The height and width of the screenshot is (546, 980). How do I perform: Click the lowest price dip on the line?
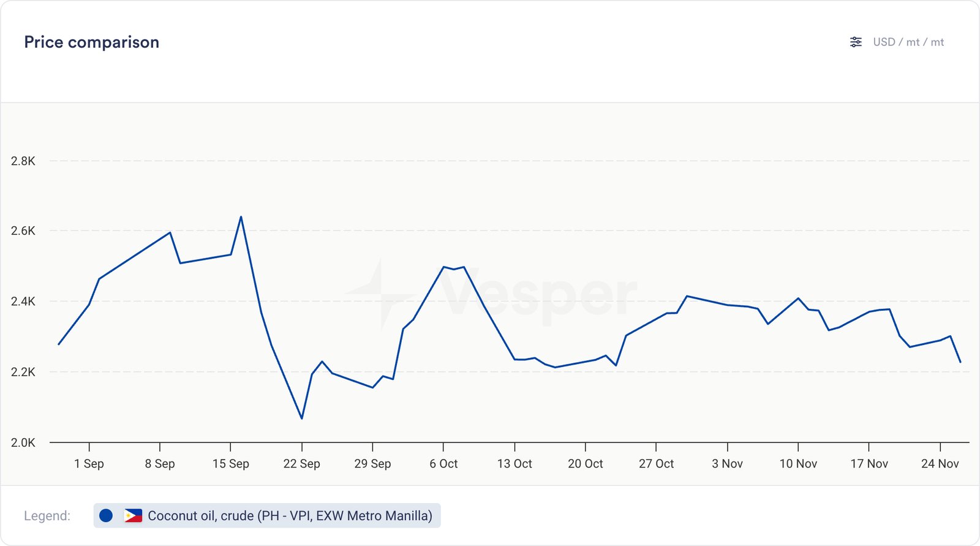[x=301, y=418]
